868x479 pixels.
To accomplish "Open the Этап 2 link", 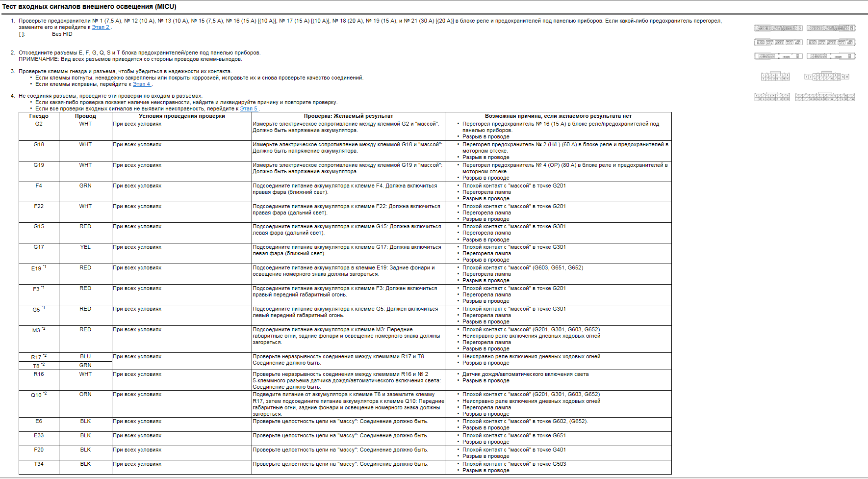I will pyautogui.click(x=101, y=27).
